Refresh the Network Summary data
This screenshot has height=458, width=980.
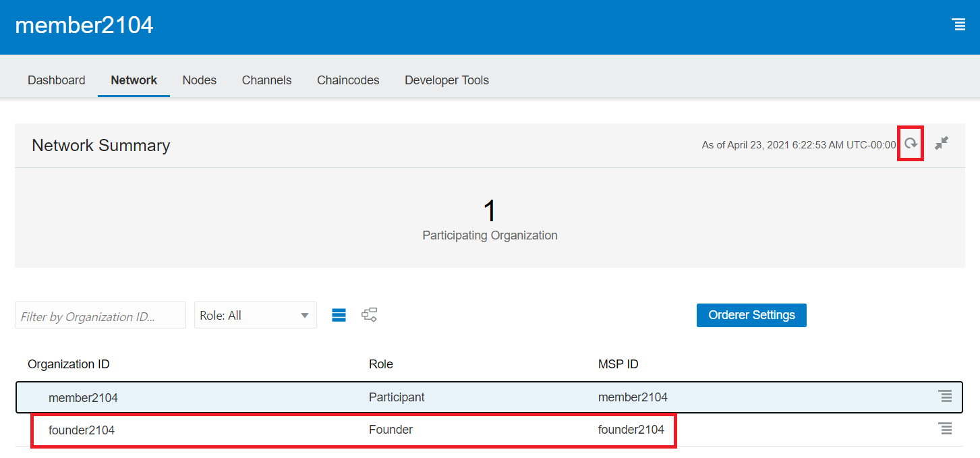tap(911, 144)
